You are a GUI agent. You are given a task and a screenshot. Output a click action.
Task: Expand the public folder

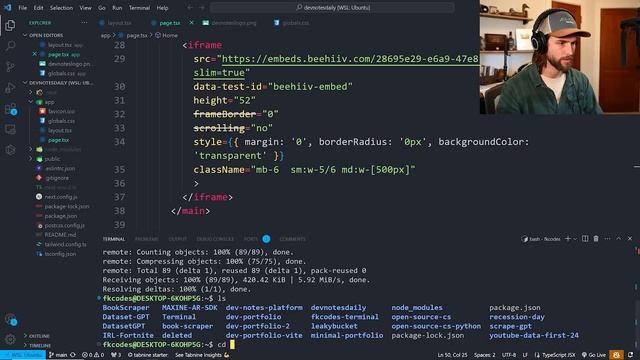52,159
